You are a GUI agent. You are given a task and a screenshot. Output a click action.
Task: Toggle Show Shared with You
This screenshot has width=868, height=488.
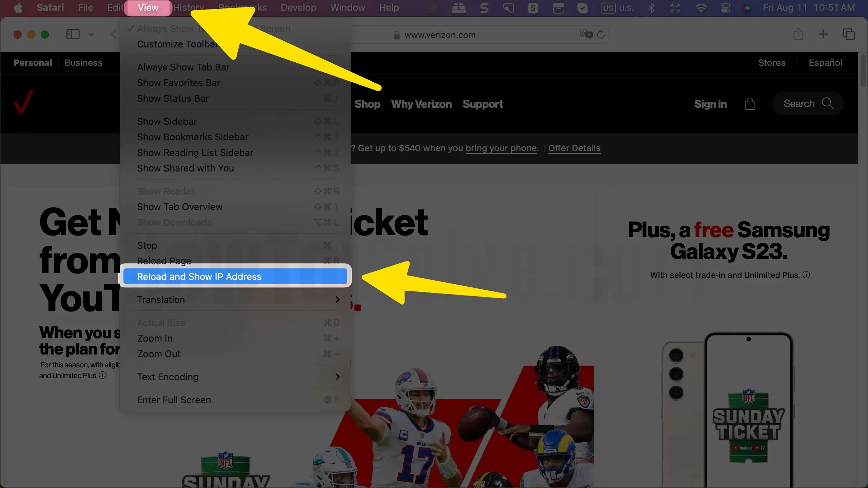click(235, 168)
